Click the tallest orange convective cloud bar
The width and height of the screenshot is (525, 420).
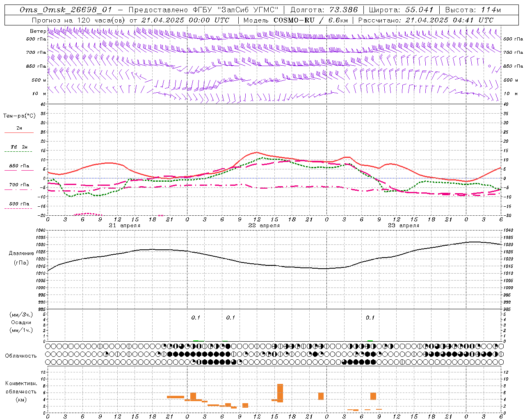coord(280,393)
